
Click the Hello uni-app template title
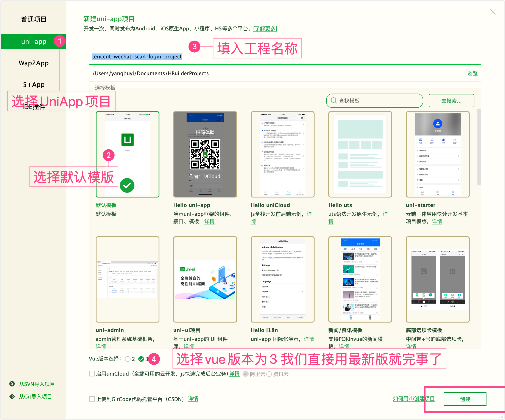click(x=192, y=205)
